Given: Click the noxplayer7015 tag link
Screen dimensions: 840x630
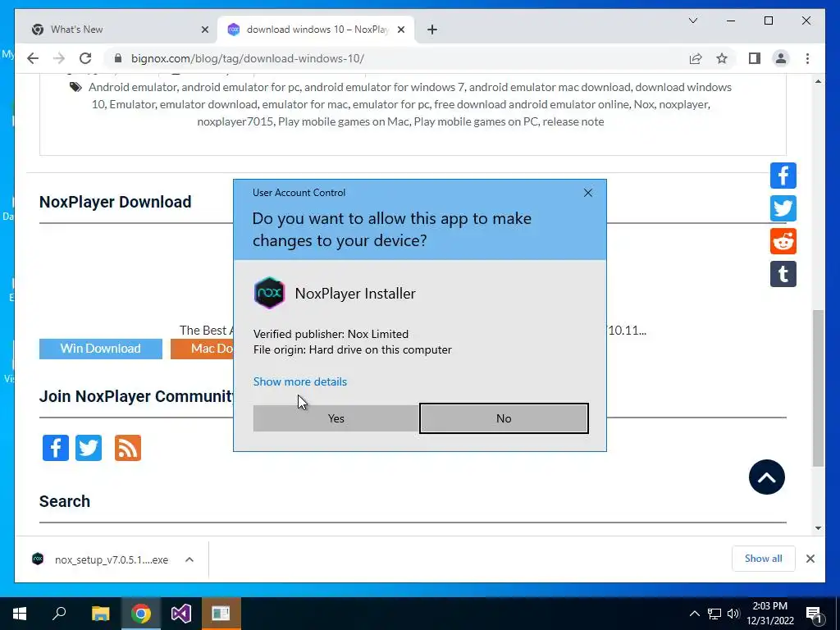Looking at the screenshot, I should [235, 121].
